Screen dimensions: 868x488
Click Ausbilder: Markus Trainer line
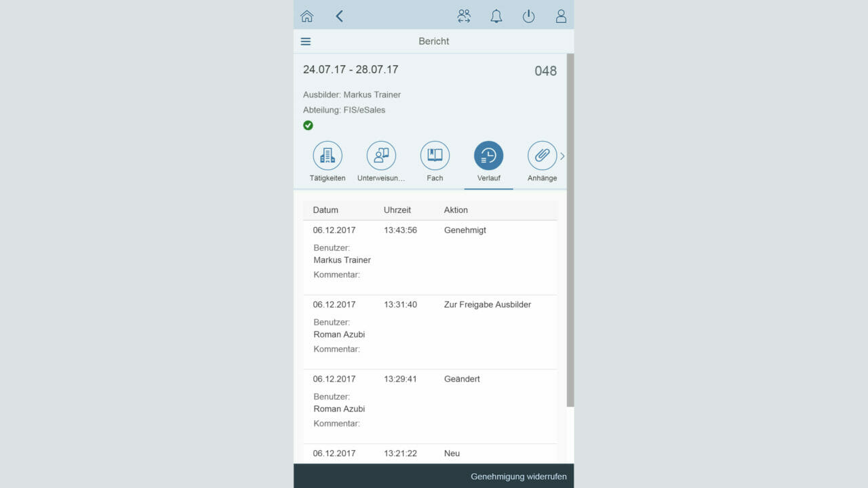pos(352,95)
